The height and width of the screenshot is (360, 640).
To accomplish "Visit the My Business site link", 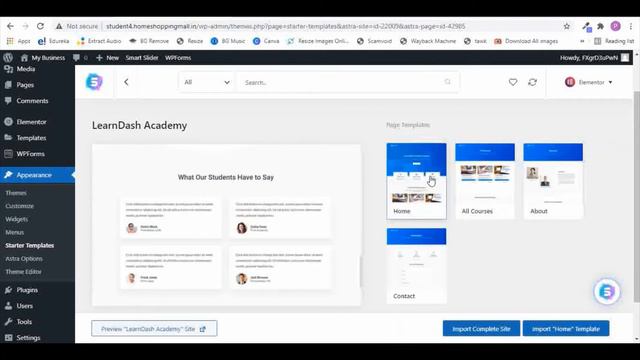I will [x=43, y=58].
